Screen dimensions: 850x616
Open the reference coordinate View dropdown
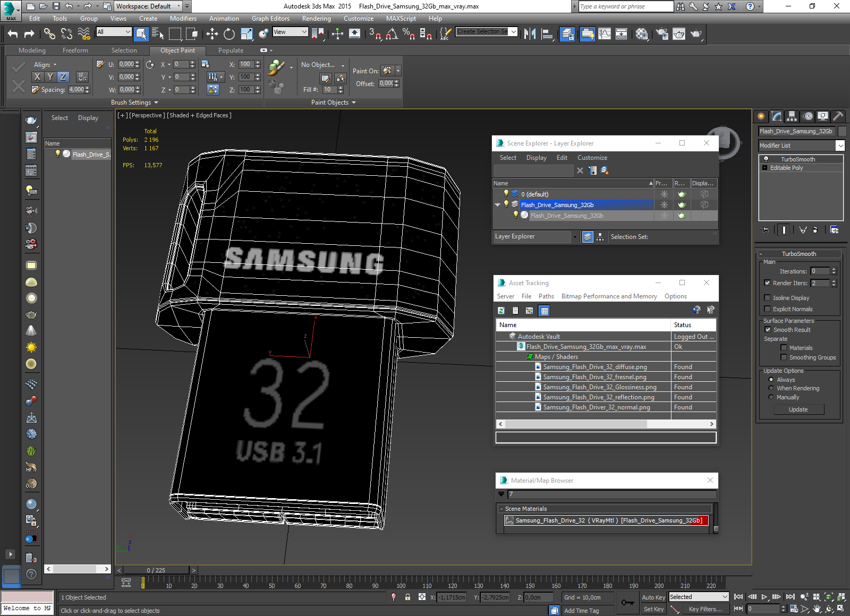290,32
